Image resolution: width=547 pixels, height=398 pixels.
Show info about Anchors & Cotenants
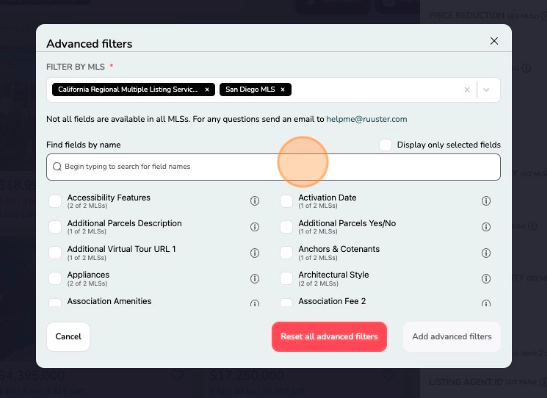[x=486, y=253]
